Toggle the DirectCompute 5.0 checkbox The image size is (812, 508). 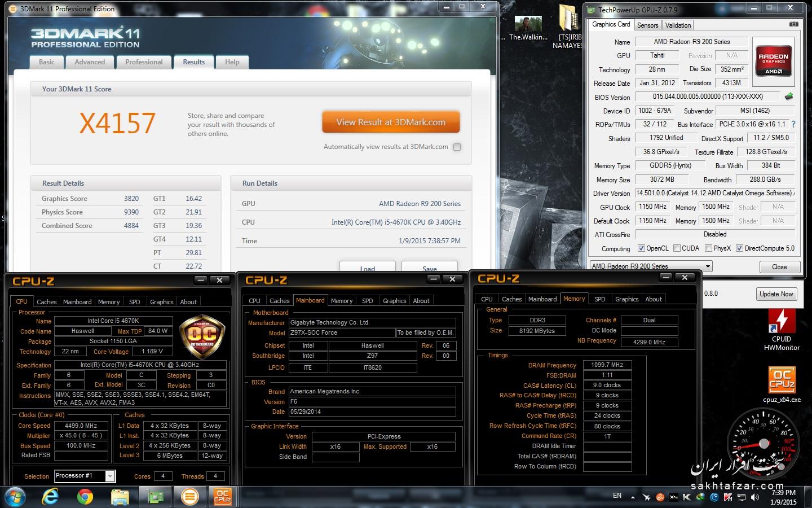tap(739, 248)
